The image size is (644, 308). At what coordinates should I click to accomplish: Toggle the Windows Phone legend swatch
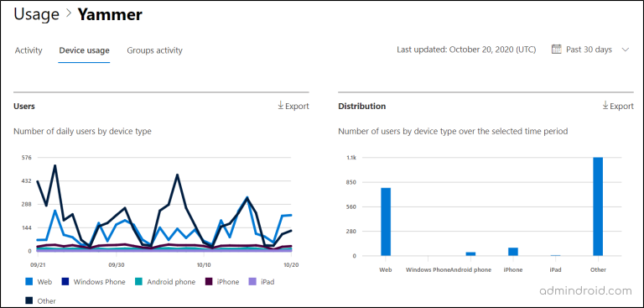click(x=65, y=282)
